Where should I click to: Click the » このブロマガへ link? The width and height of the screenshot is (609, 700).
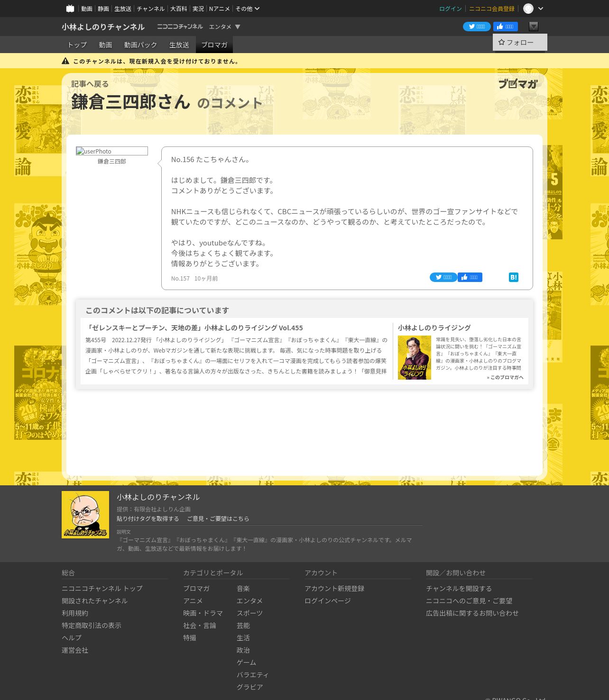505,377
